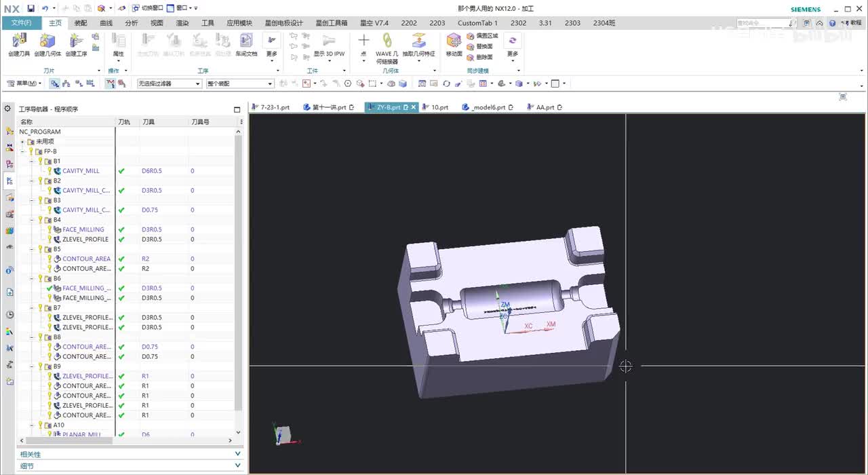The height and width of the screenshot is (475, 868).
Task: Switch to the 分析 ribbon tab
Action: click(x=131, y=22)
